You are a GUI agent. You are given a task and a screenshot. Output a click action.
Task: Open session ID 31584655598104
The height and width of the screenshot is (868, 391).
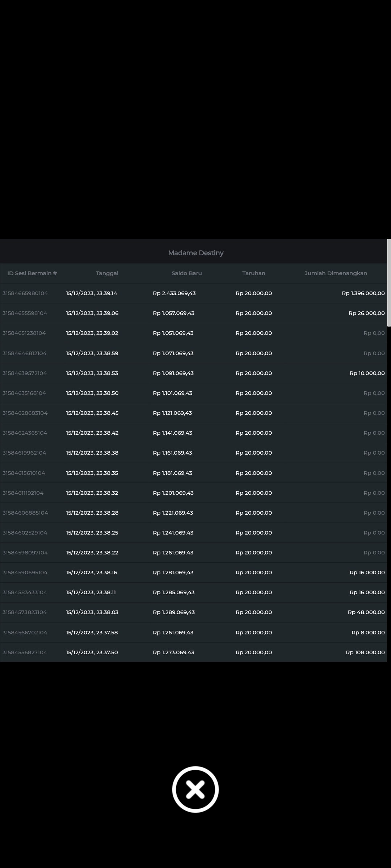click(x=25, y=313)
